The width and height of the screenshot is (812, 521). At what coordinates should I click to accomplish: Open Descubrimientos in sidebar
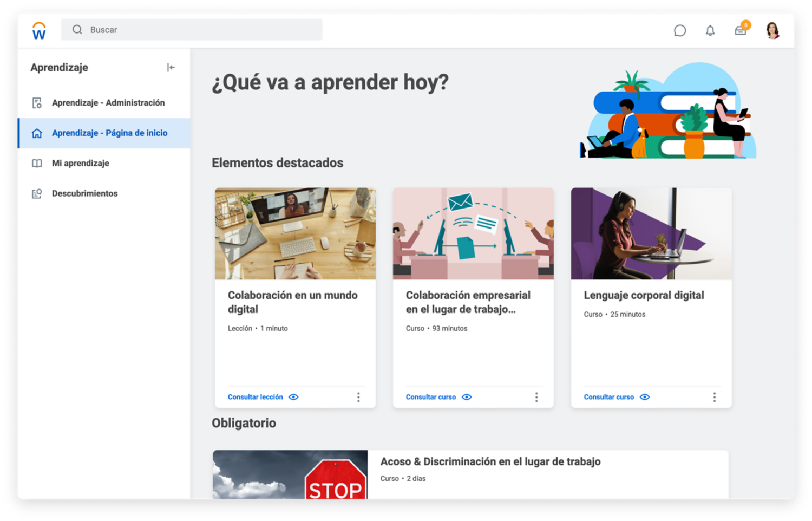(104, 193)
